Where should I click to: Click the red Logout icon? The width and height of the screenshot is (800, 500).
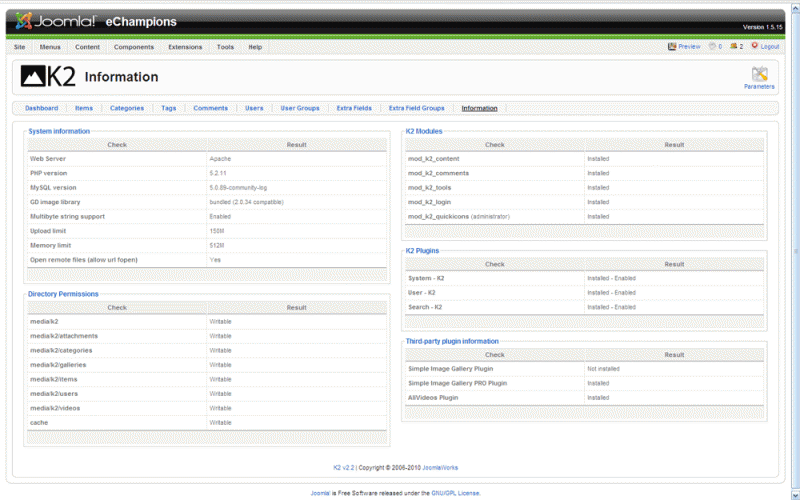[x=755, y=46]
